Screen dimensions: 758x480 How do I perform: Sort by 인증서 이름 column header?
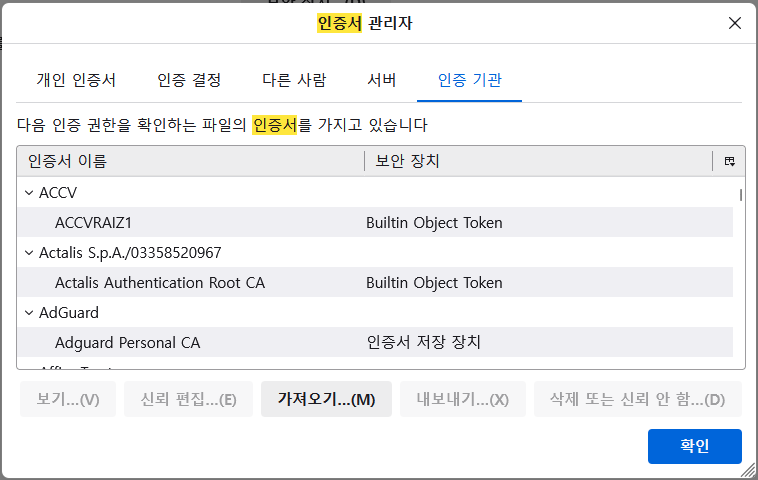click(x=190, y=161)
